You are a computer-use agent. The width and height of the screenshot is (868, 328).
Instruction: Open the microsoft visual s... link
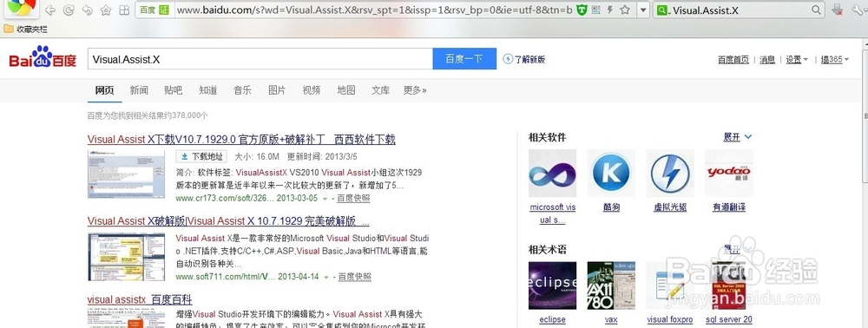(552, 213)
